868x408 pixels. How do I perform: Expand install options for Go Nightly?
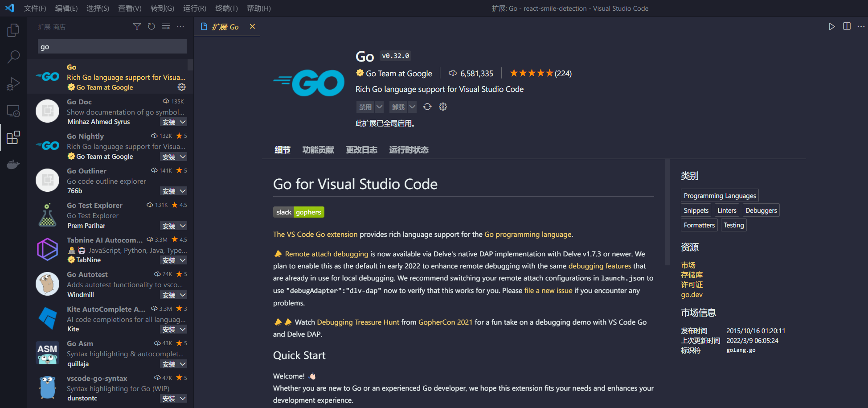[x=183, y=157]
